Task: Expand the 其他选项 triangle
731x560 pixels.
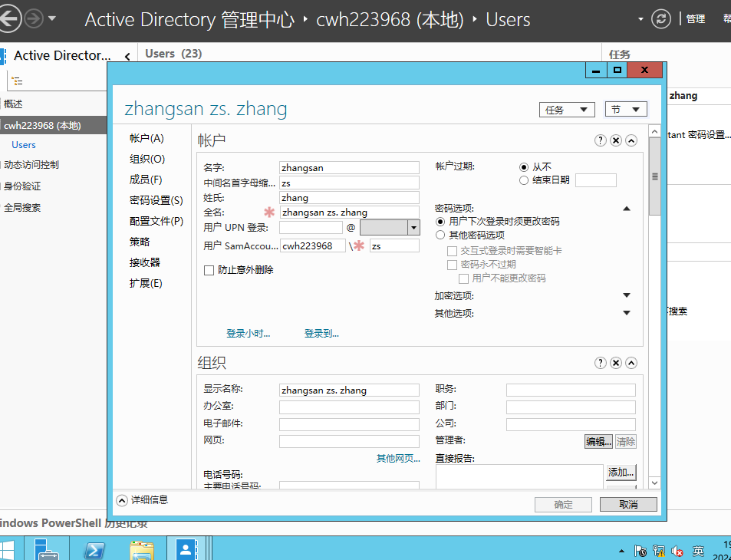Action: (627, 313)
